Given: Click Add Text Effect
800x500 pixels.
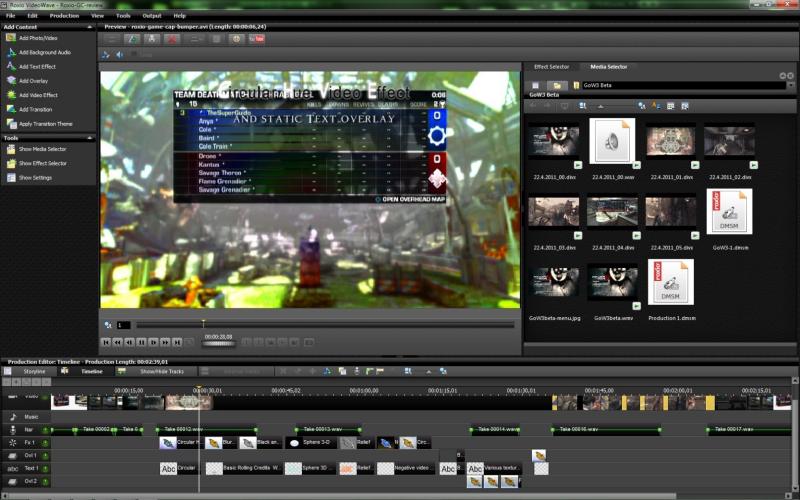Looking at the screenshot, I should [31, 66].
